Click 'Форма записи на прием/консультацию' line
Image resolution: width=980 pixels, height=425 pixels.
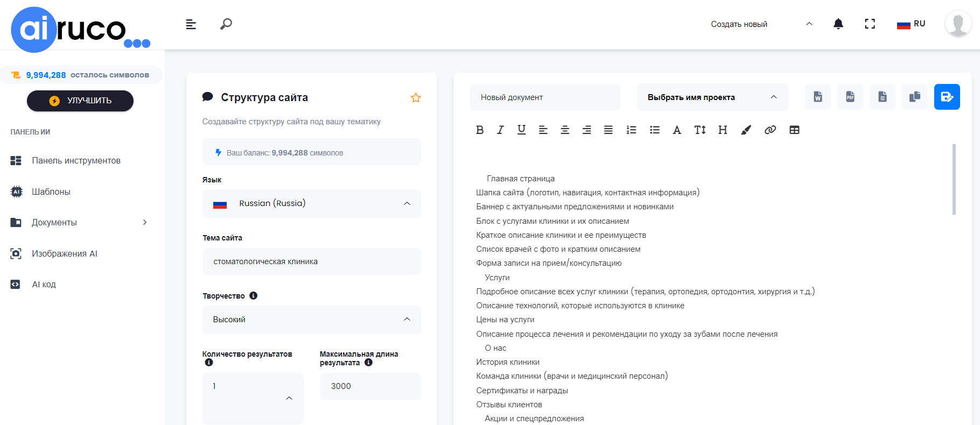pyautogui.click(x=549, y=263)
